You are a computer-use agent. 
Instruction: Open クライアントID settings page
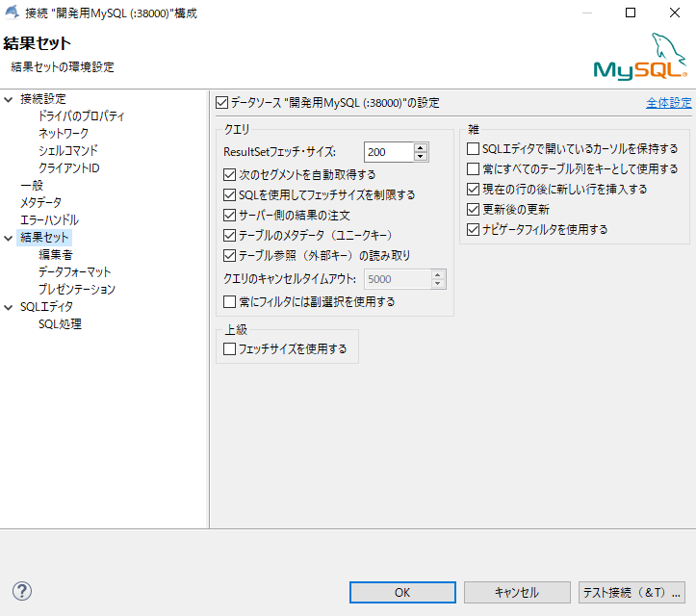tap(68, 168)
